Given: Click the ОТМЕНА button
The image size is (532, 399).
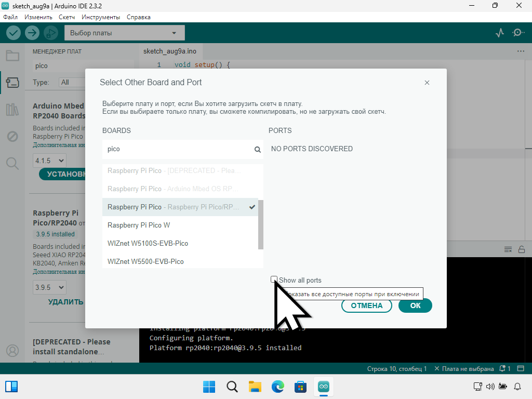Looking at the screenshot, I should [x=366, y=305].
